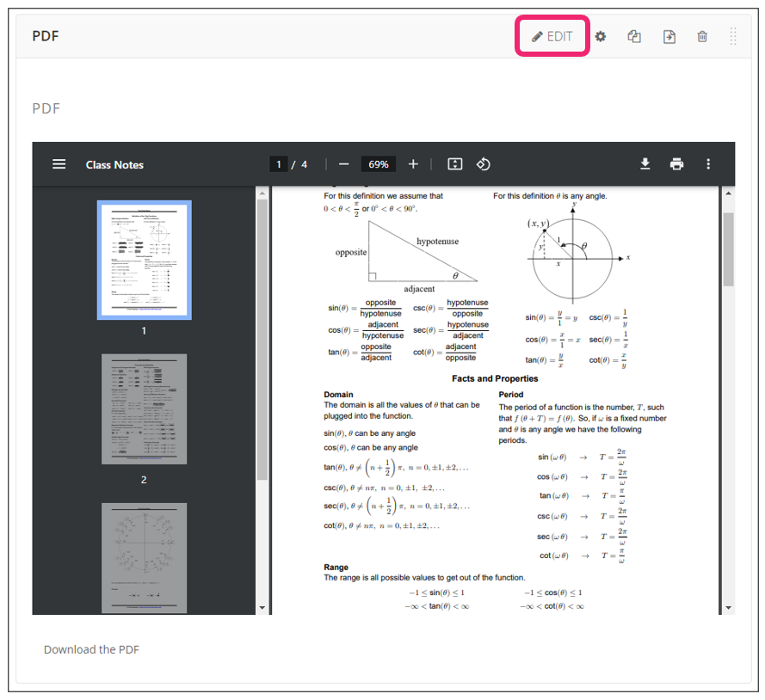Click thumbnail panel scrollbar down arrow
765x700 pixels.
[x=262, y=608]
